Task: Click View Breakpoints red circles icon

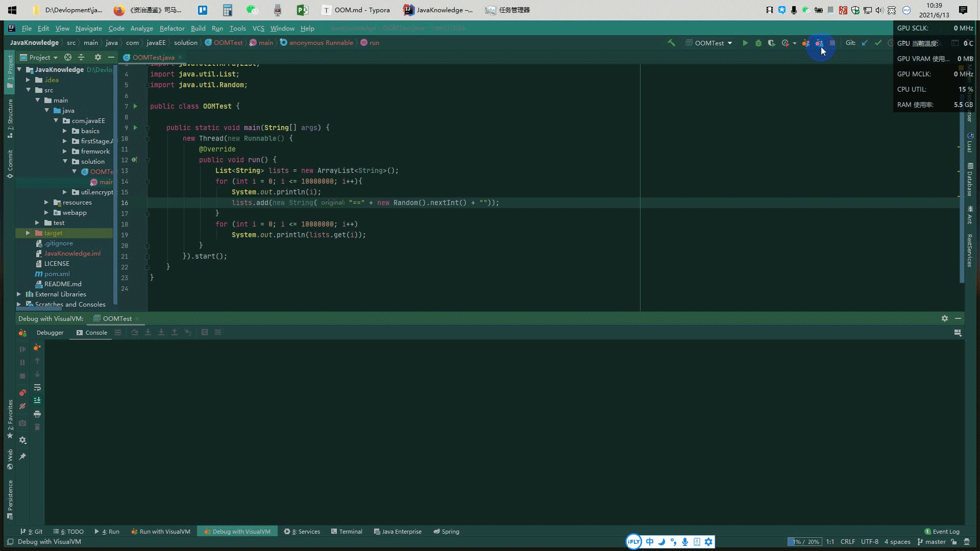Action: (22, 393)
